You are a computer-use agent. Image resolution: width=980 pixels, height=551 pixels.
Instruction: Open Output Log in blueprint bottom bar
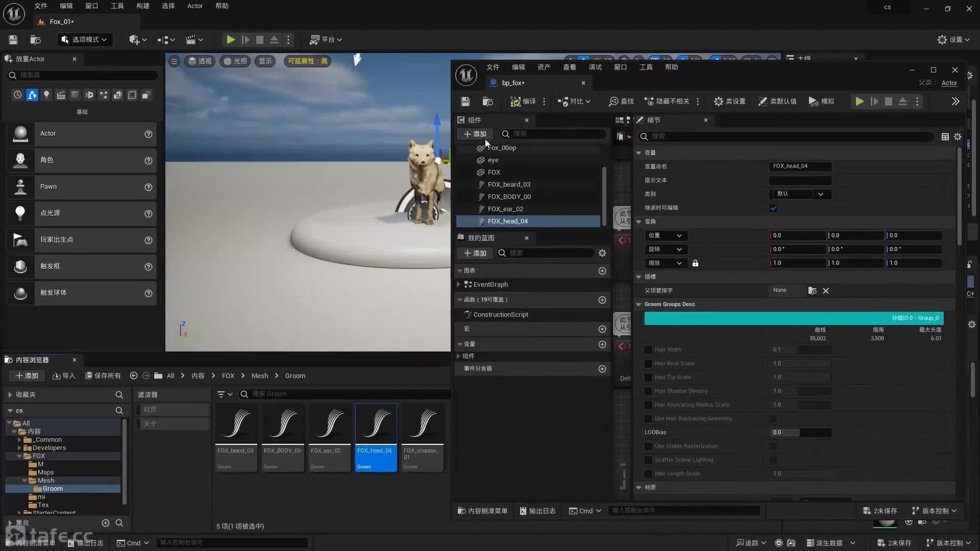(537, 511)
